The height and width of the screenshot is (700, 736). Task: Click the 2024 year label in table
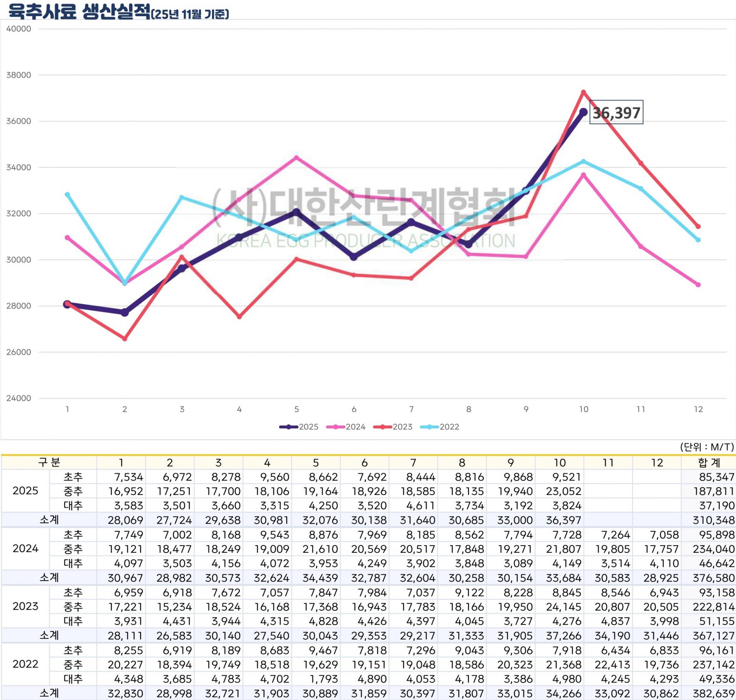coord(25,548)
